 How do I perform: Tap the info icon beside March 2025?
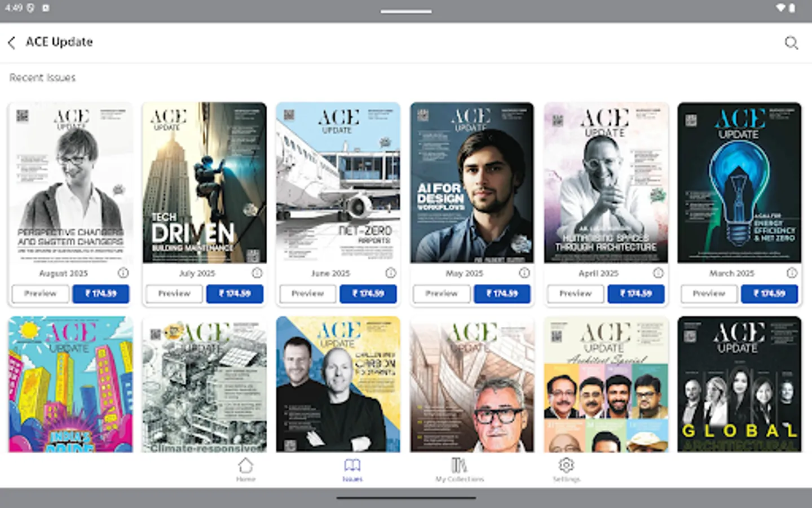tap(791, 273)
